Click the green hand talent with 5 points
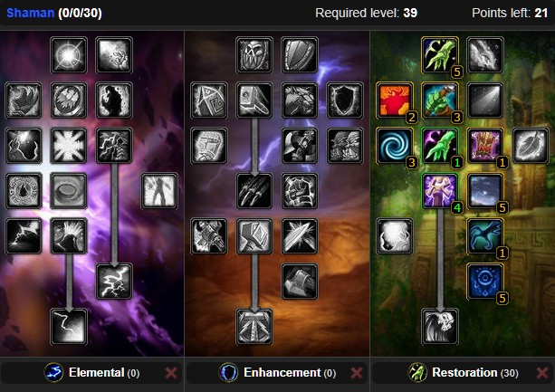Viewport: 555px width, 392px height. click(x=440, y=55)
